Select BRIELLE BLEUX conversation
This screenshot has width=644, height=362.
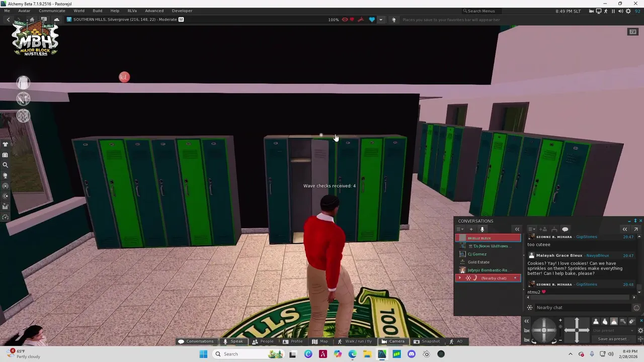pyautogui.click(x=488, y=238)
